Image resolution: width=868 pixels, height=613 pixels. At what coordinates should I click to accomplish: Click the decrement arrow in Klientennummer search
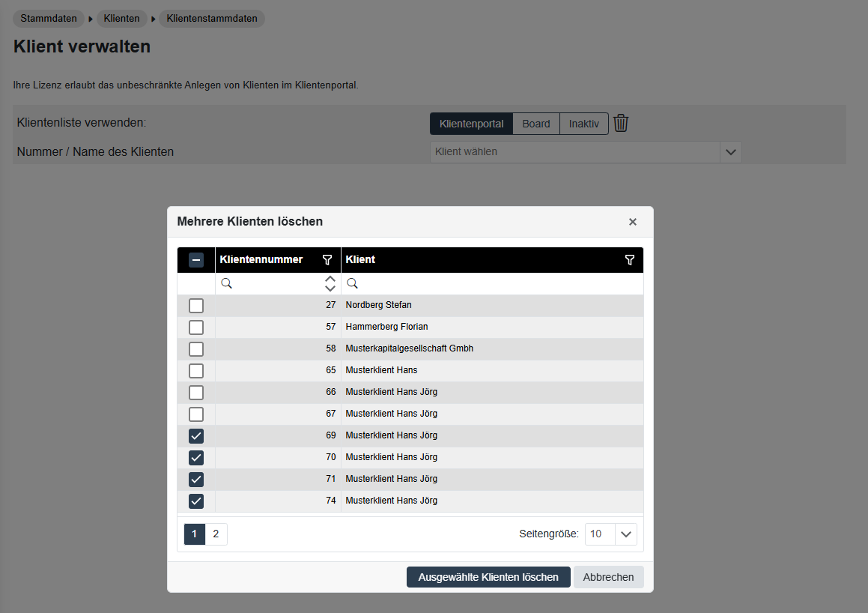pyautogui.click(x=330, y=289)
